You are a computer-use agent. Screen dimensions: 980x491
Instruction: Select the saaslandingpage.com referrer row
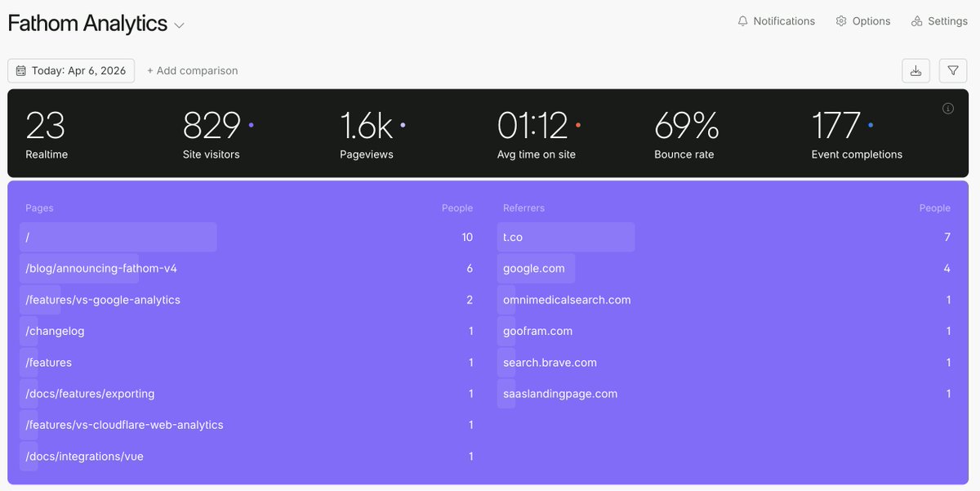(724, 394)
